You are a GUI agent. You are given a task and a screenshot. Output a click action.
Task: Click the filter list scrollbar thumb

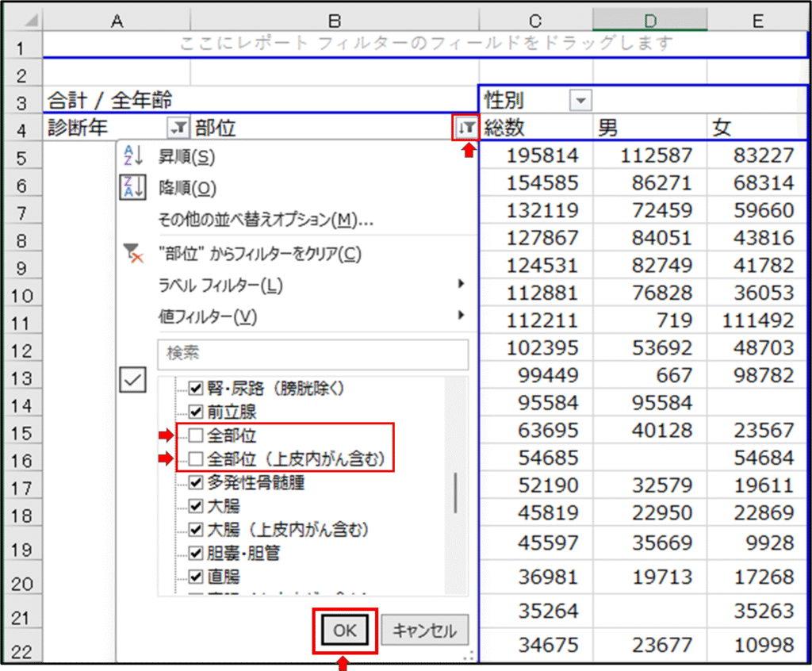[x=455, y=493]
